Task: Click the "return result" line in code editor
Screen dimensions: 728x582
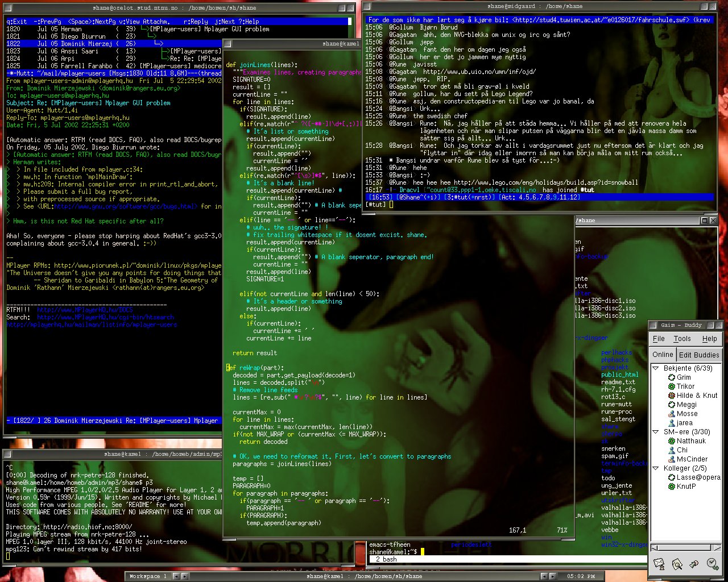Action: tap(255, 353)
